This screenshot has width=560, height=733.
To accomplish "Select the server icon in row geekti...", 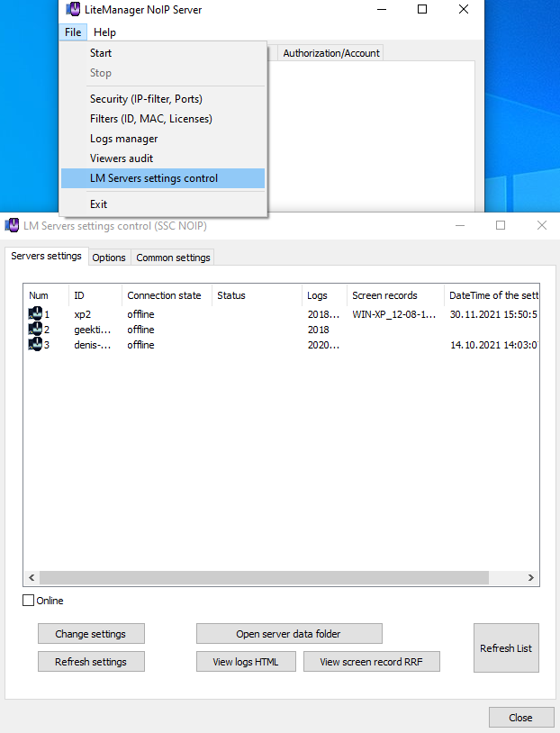I will pyautogui.click(x=35, y=329).
